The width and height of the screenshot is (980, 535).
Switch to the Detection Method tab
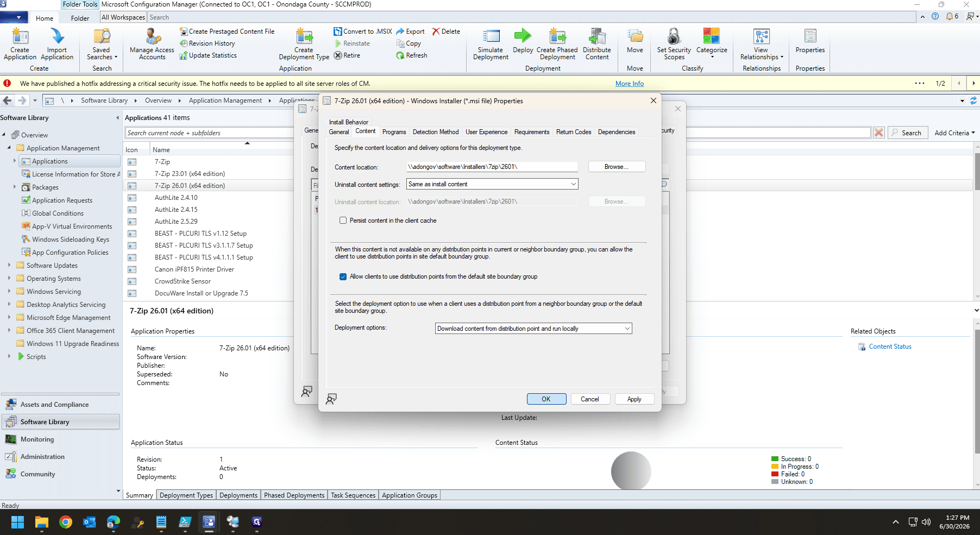tap(436, 132)
